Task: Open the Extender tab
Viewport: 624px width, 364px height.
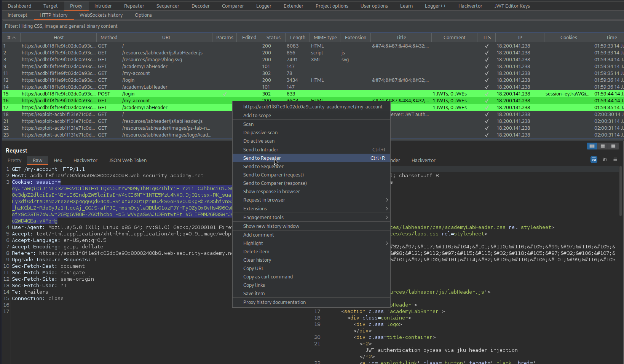Action: pyautogui.click(x=294, y=6)
